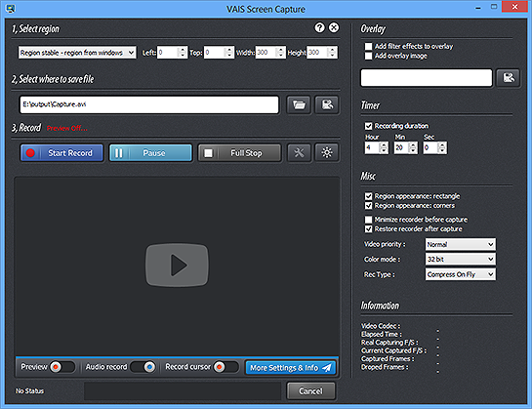Click the Hour stepper arrows
This screenshot has width=532, height=409.
click(x=384, y=147)
